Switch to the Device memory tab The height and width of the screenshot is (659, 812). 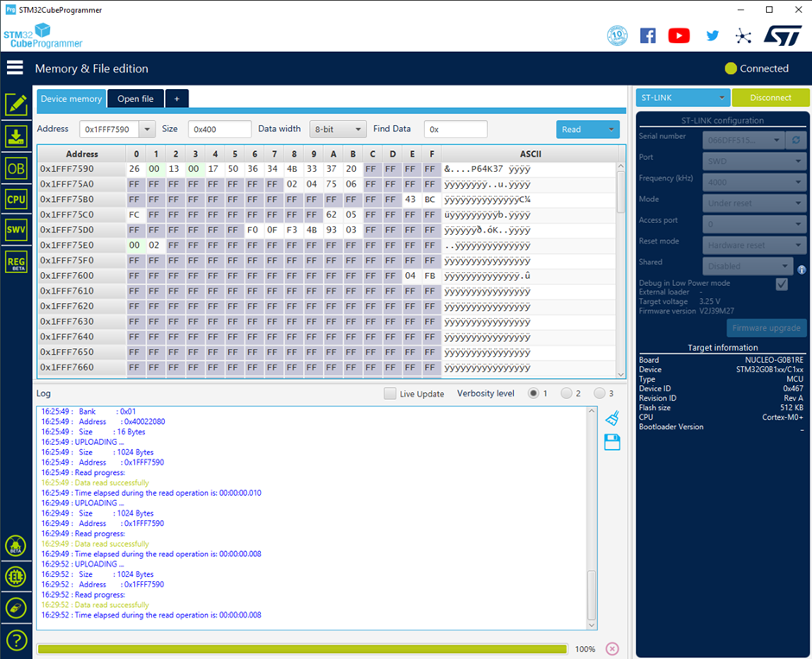(72, 98)
